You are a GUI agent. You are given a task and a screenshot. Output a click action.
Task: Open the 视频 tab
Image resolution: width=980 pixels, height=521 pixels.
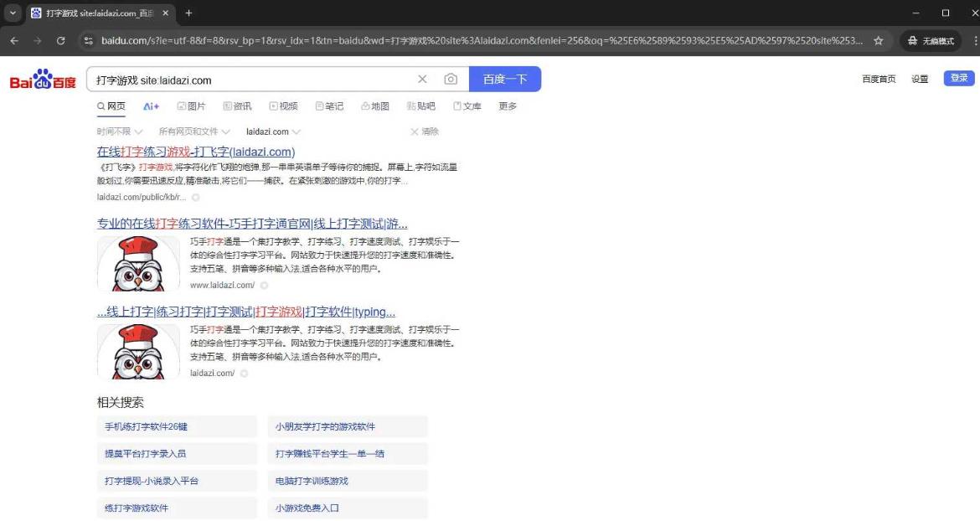pyautogui.click(x=284, y=106)
